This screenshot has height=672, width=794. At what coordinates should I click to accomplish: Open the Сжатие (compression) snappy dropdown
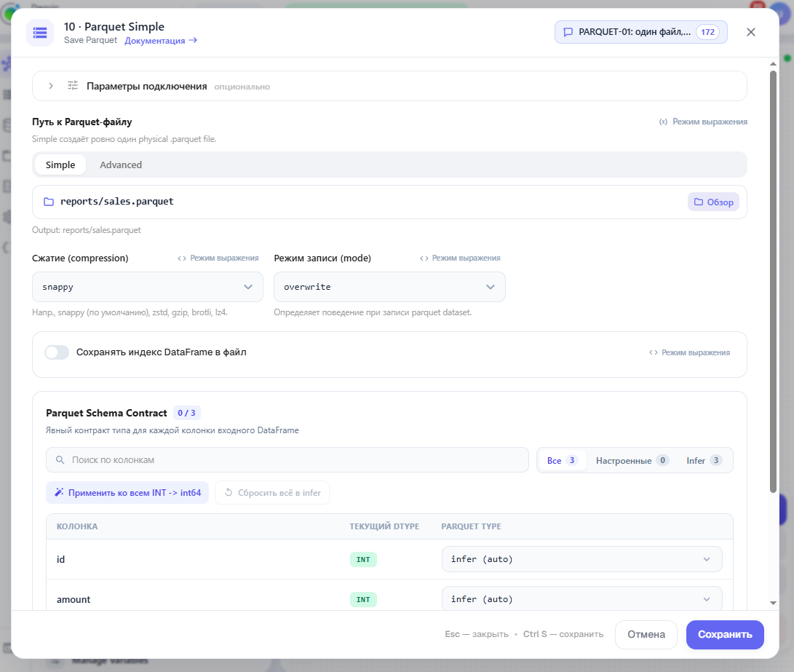tap(147, 287)
